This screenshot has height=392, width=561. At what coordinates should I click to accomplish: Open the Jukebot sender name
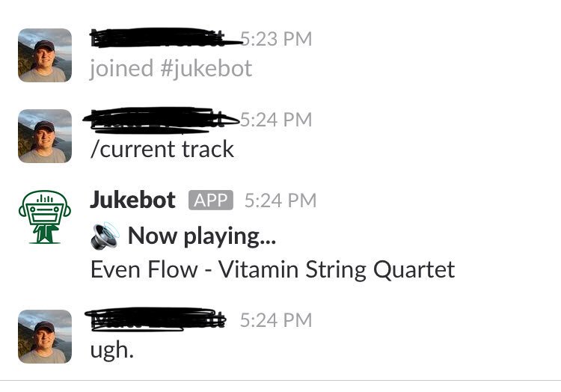pos(132,200)
